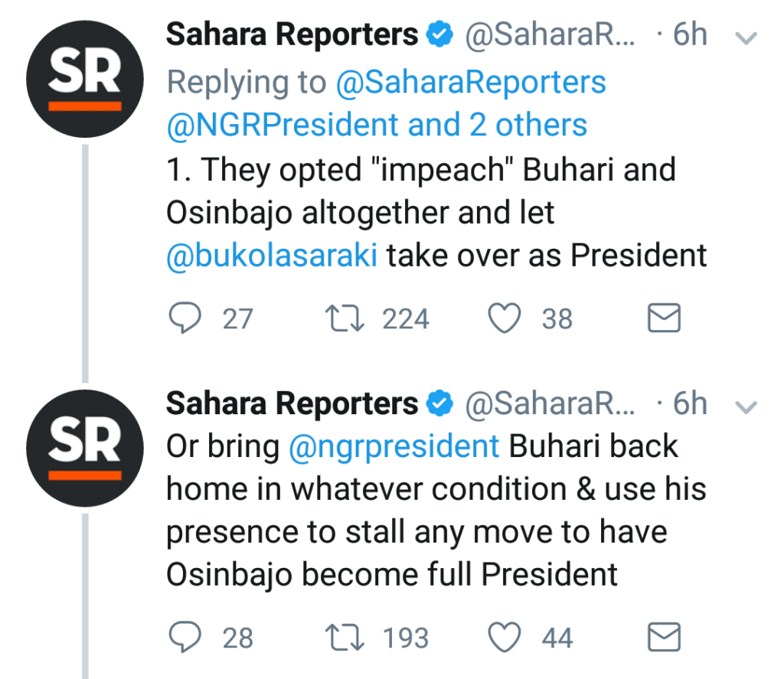Open the first tweet's more options chevron

(x=746, y=38)
